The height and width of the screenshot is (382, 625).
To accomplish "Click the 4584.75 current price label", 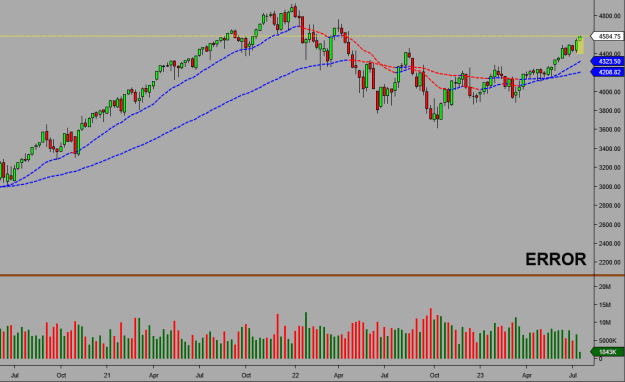I will click(607, 36).
